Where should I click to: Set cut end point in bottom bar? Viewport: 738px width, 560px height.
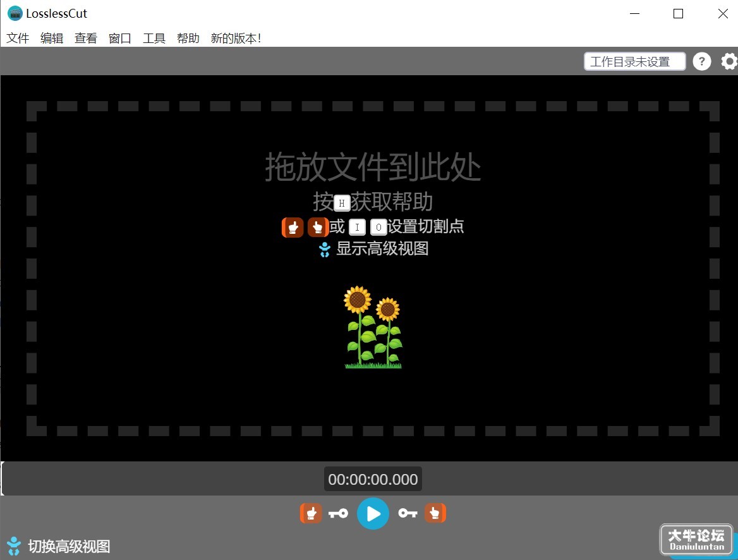click(435, 513)
